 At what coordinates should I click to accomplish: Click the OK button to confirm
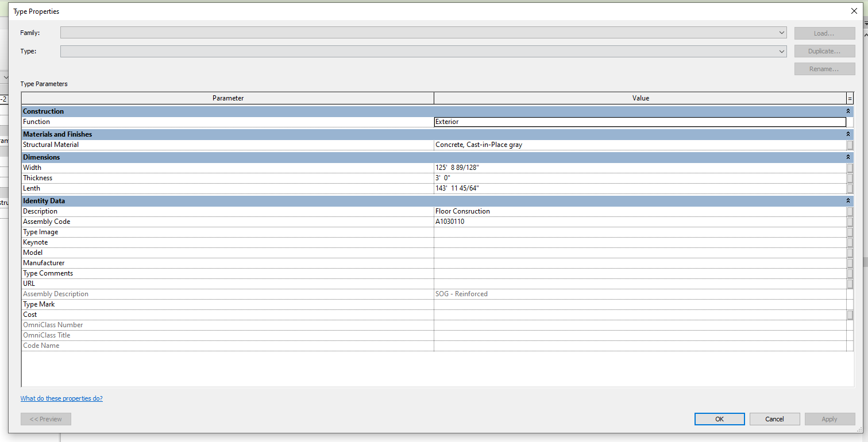[x=719, y=418]
